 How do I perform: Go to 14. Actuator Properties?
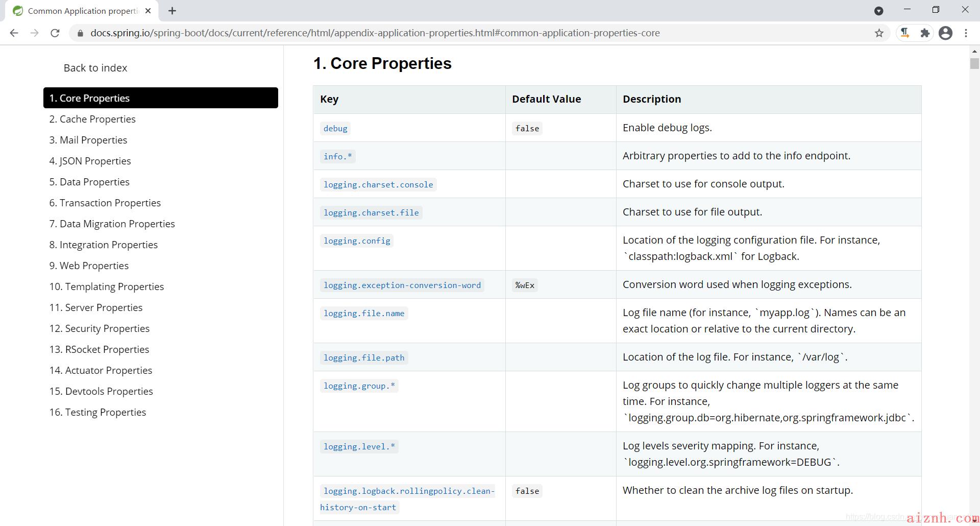point(101,370)
